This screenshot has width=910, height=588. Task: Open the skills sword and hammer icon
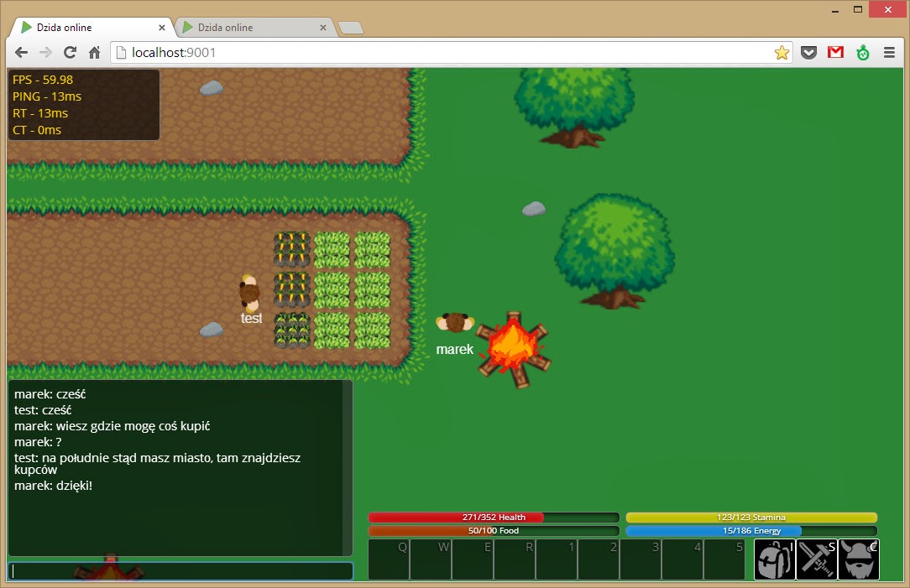point(816,559)
